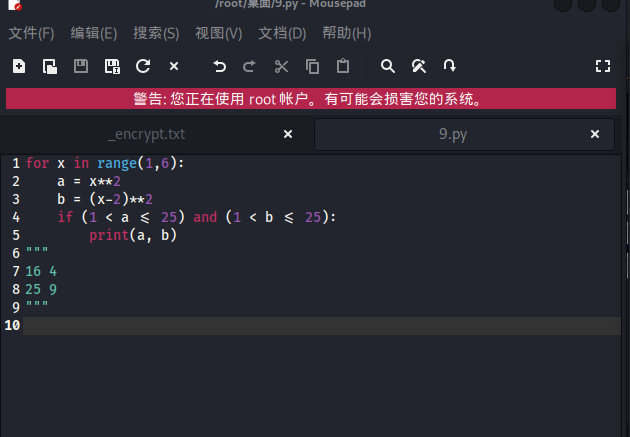
Task: Click the Open file toolbar icon
Action: coord(50,67)
